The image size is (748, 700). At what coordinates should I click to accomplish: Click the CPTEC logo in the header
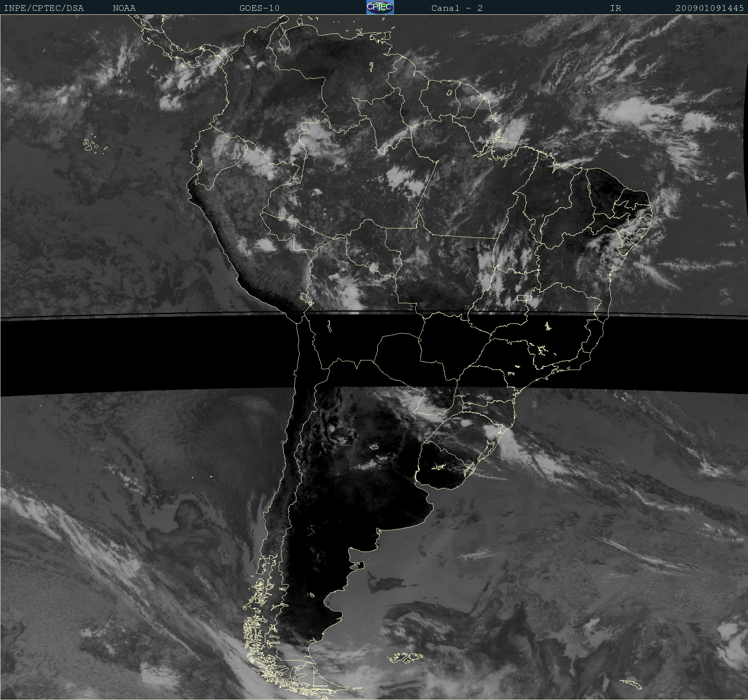(x=380, y=7)
